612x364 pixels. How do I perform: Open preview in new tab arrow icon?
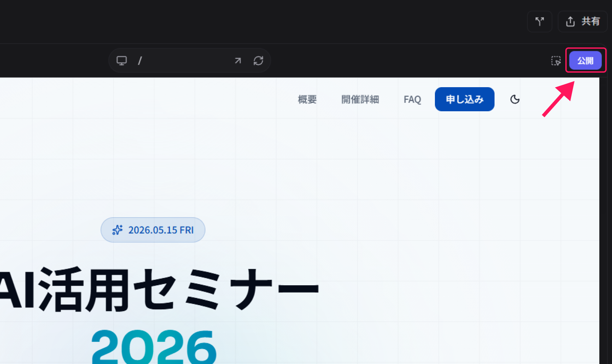point(238,60)
